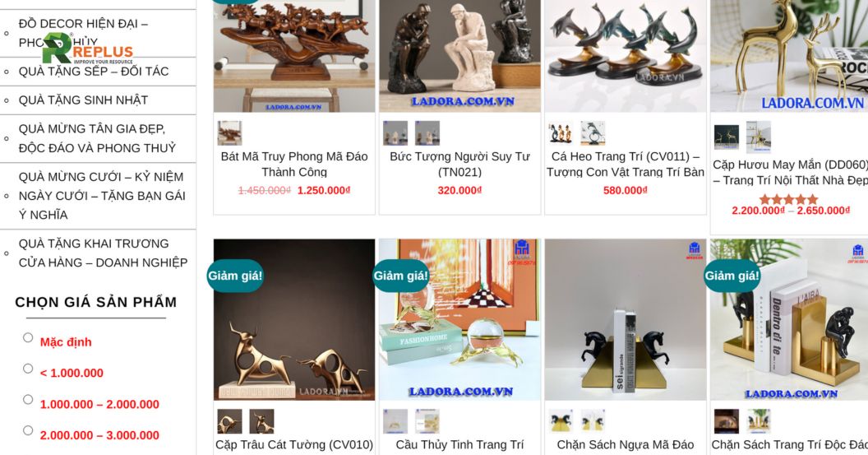
Task: Open QUÀ MỪNG TÂN GIA ĐẸP category
Action: [x=98, y=138]
